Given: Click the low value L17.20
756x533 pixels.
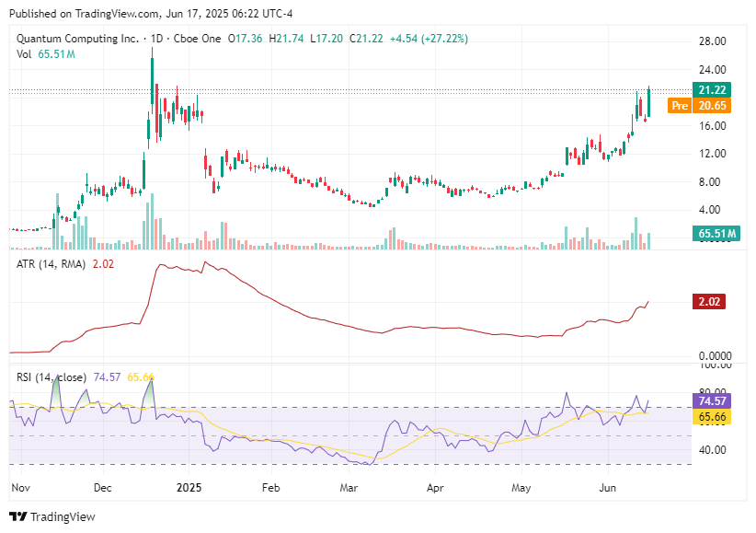Looking at the screenshot, I should click(x=326, y=39).
